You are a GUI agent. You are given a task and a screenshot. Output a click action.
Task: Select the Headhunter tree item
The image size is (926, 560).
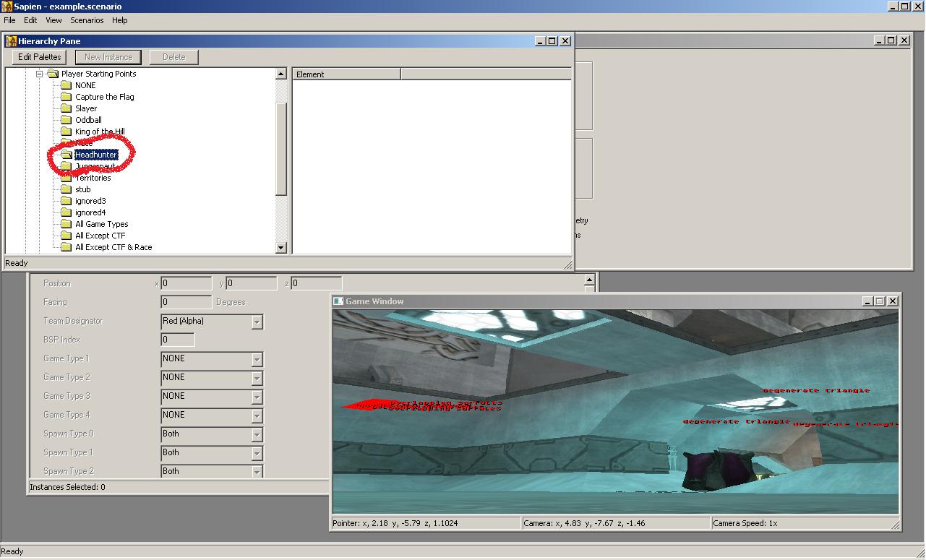click(x=96, y=155)
